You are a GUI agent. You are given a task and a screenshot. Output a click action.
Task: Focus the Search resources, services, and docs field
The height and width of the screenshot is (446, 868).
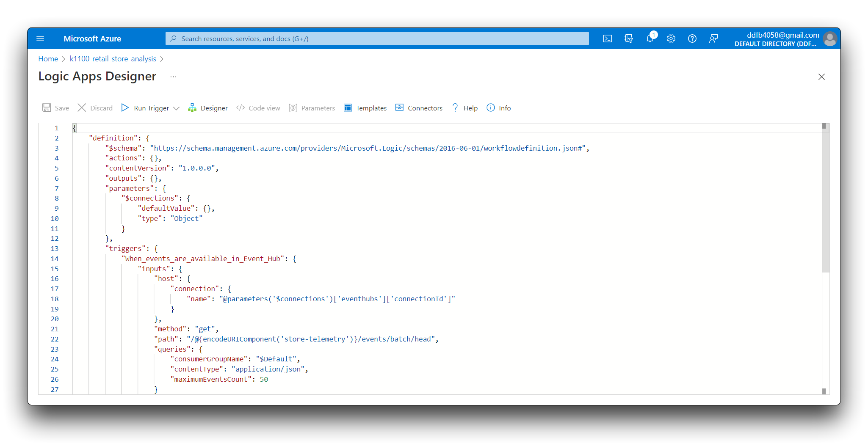pos(377,39)
